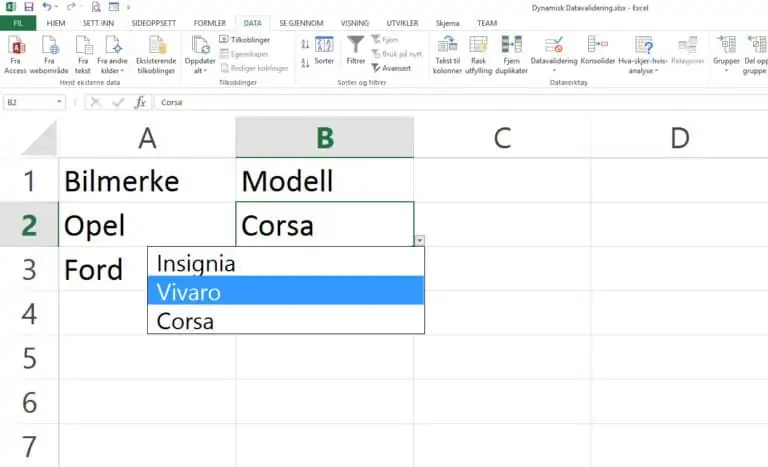Click the Oppdater alt refresh icon

(200, 46)
